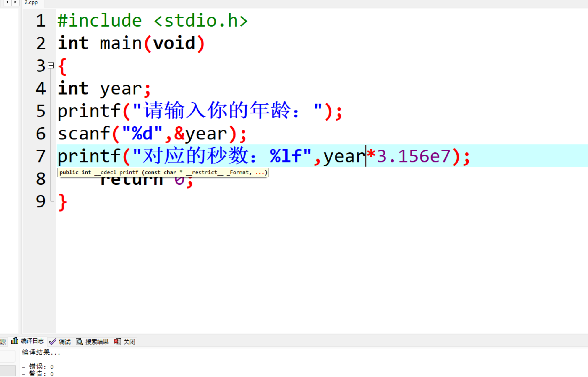Click the closing brace on line 9
Screen dimensions: 588x377
point(62,202)
